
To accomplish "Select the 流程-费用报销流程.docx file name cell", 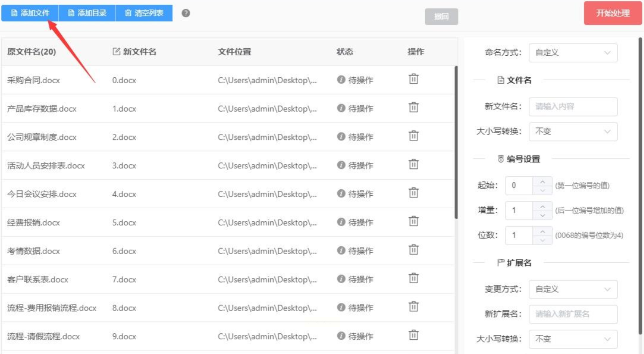I will coord(52,308).
